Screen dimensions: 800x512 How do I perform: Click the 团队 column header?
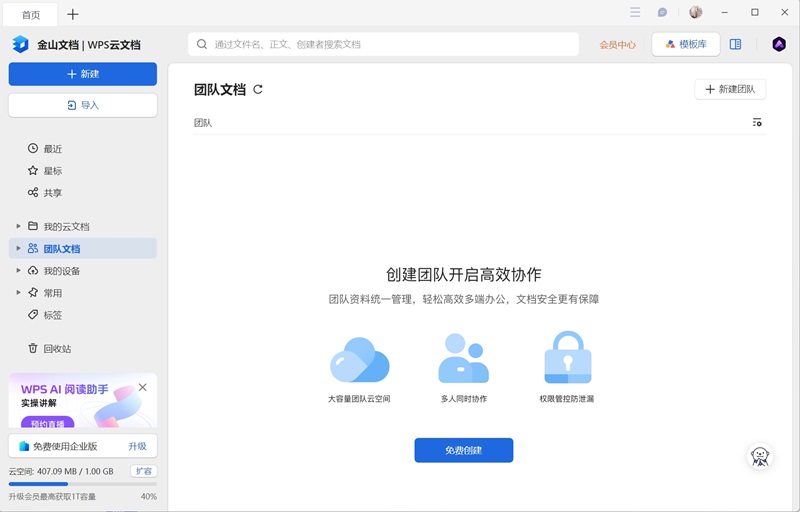pos(203,122)
